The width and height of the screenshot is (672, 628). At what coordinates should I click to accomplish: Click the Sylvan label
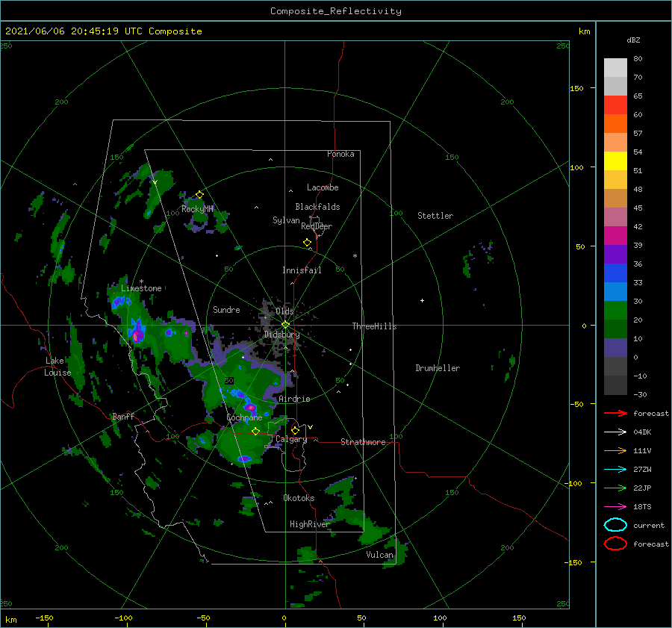(x=286, y=220)
